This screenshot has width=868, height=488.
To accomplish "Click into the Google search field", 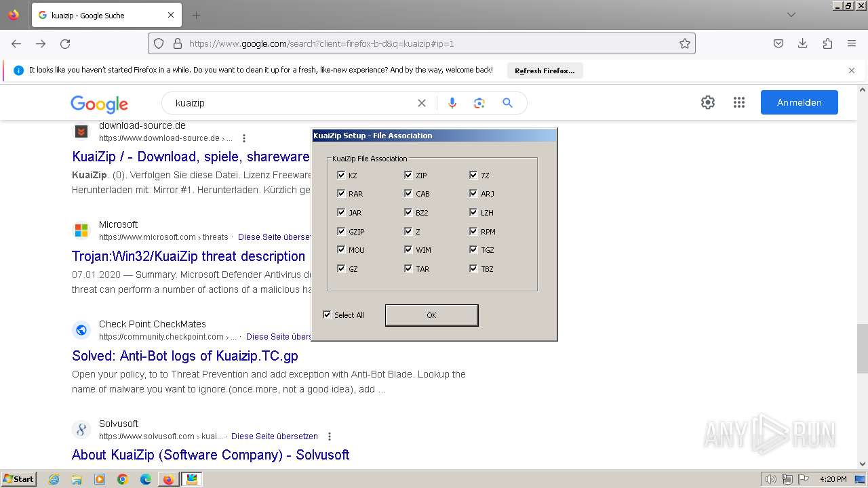I will click(x=292, y=103).
